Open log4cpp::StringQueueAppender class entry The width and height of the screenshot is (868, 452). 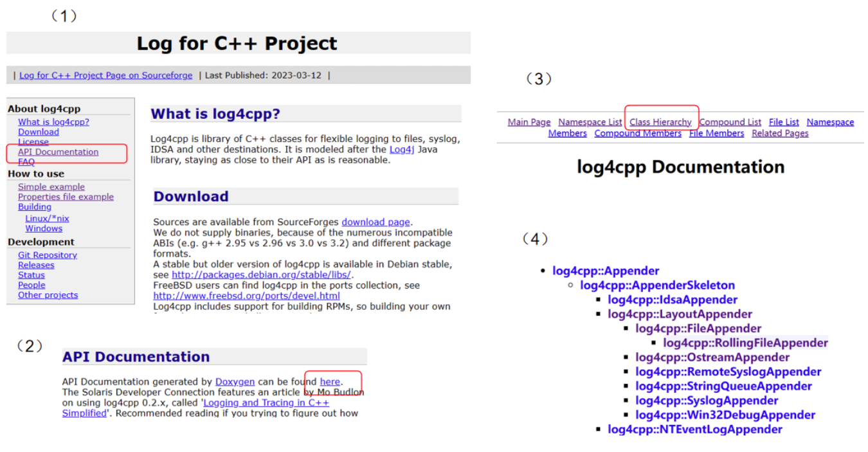click(723, 386)
